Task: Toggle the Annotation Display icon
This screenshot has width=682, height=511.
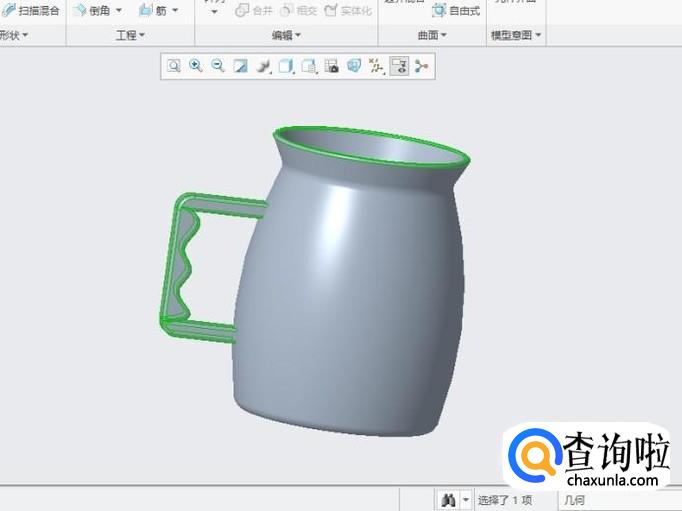Action: coord(421,66)
